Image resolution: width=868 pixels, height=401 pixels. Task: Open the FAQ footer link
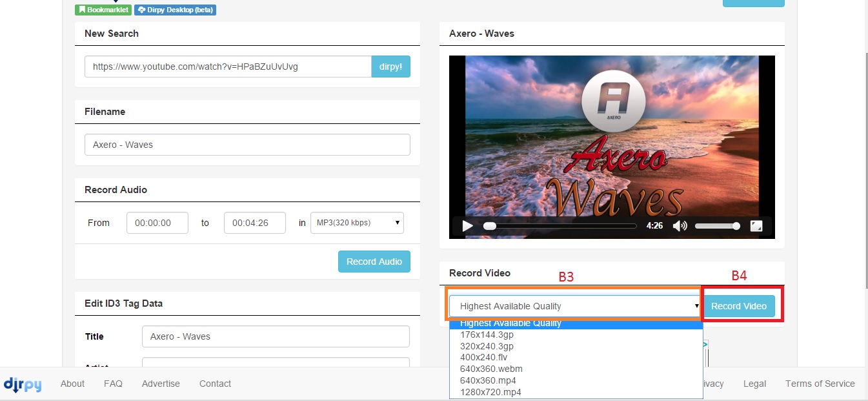pos(113,384)
